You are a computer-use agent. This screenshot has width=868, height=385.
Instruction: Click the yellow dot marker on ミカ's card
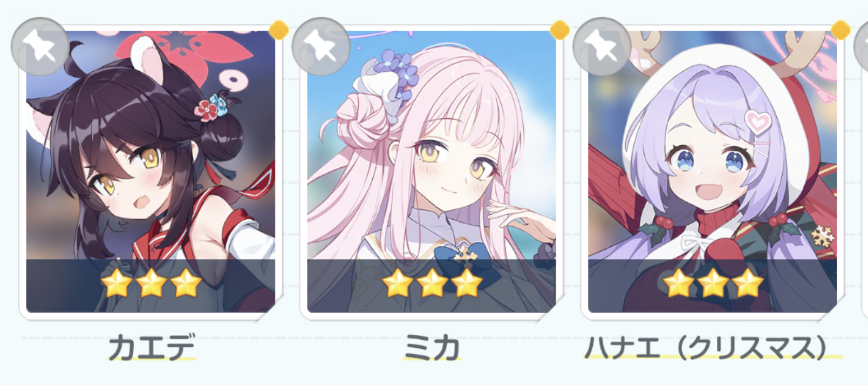[x=559, y=30]
